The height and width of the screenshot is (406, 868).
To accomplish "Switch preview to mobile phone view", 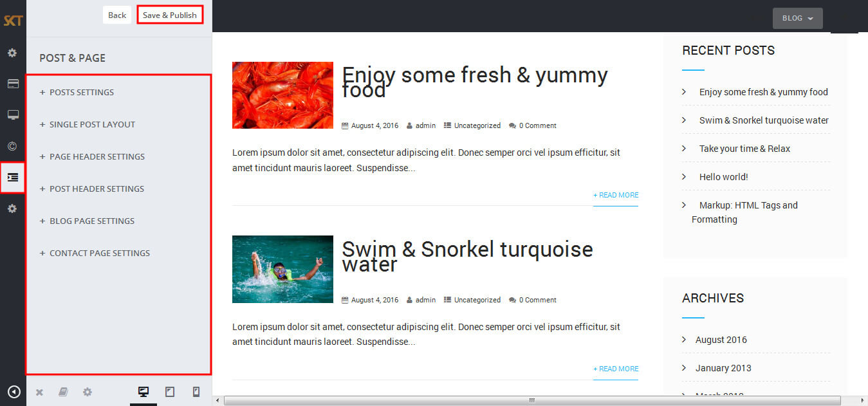I will [196, 391].
